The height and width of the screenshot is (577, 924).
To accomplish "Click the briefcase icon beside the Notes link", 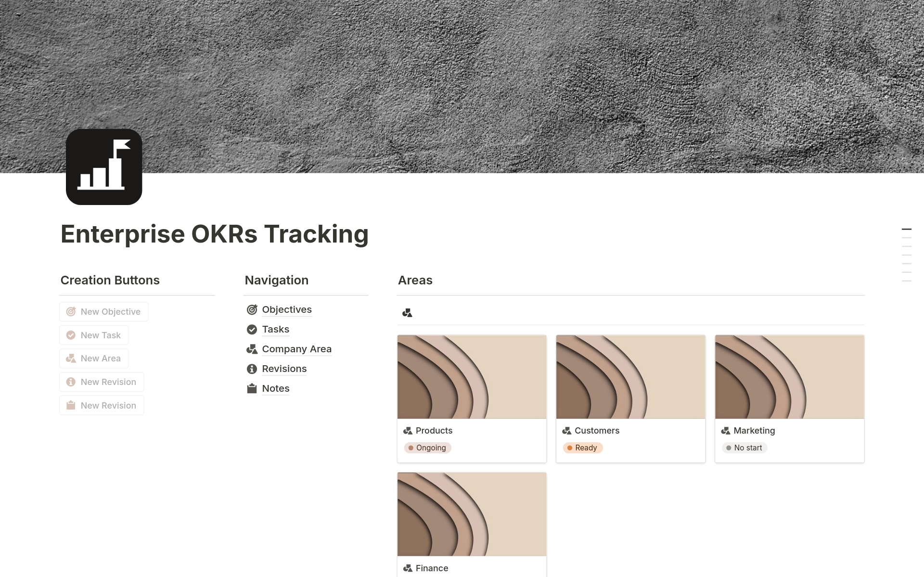I will (x=252, y=388).
